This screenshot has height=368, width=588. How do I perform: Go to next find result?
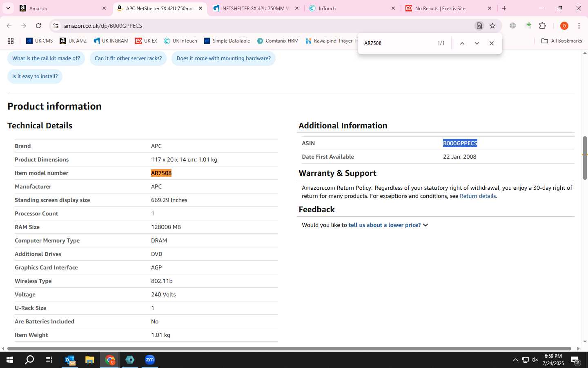pos(477,43)
